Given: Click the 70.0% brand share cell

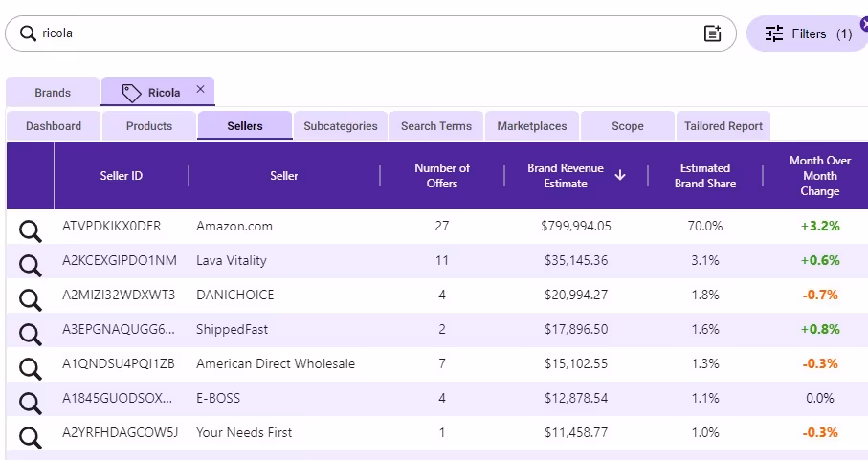Looking at the screenshot, I should [x=705, y=226].
